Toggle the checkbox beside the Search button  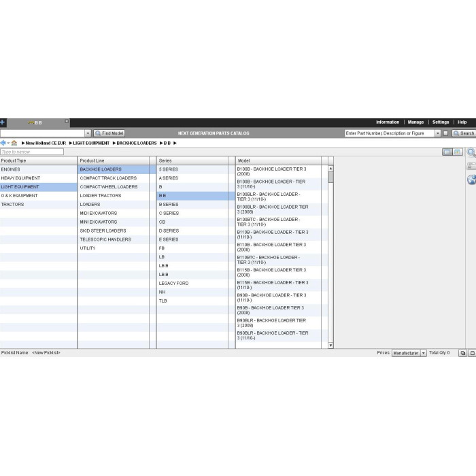(x=445, y=133)
